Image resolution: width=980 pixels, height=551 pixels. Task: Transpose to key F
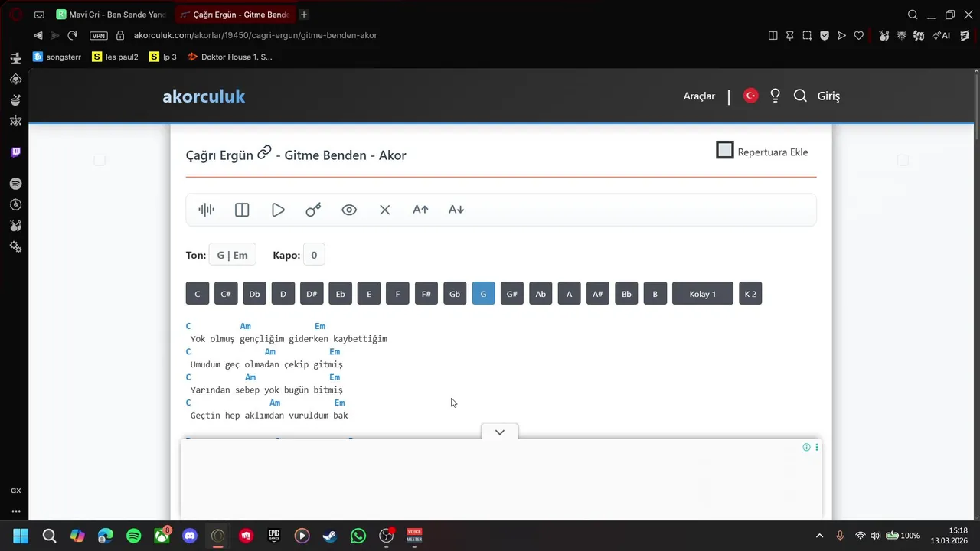397,294
